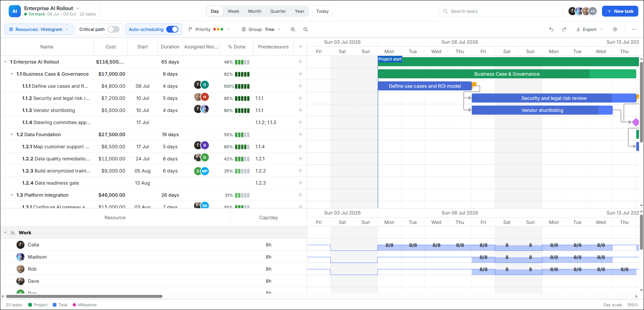Toggle the Critical path switch
Screen dimensions: 644x310
click(113, 29)
